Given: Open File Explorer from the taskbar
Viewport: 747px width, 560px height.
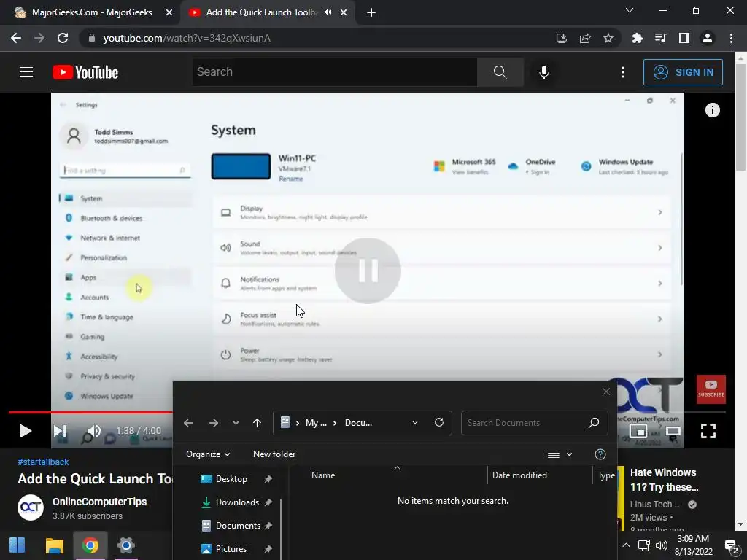Looking at the screenshot, I should click(54, 545).
